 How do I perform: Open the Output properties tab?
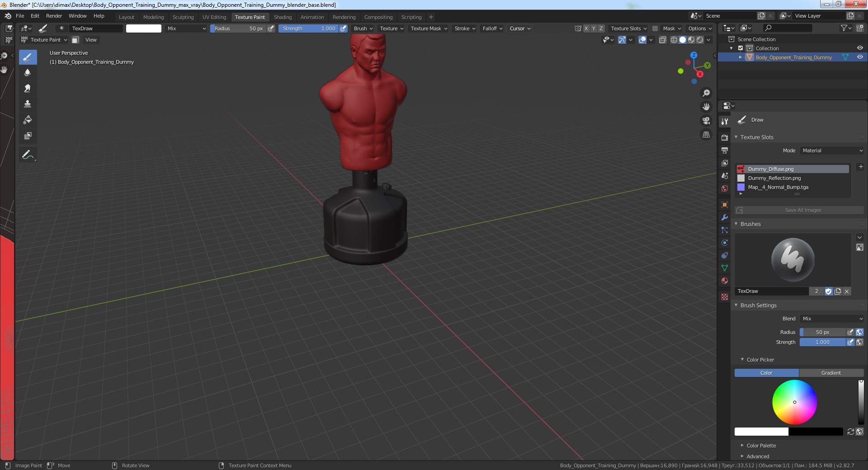coord(725,150)
